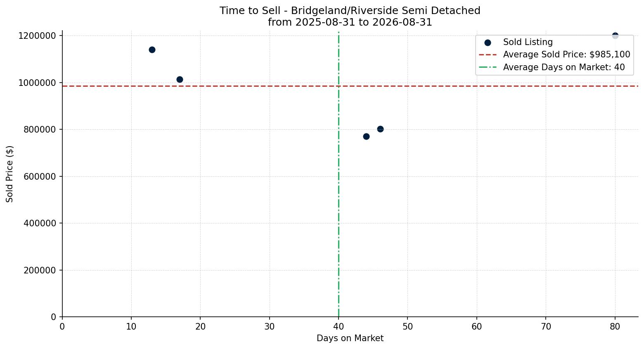The image size is (644, 349).
Task: Click the Sold Listing legend dot marker
Action: [x=488, y=43]
